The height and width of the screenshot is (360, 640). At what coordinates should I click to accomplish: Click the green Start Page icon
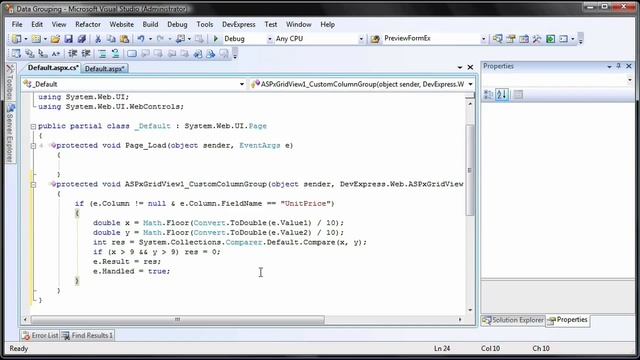point(550,39)
